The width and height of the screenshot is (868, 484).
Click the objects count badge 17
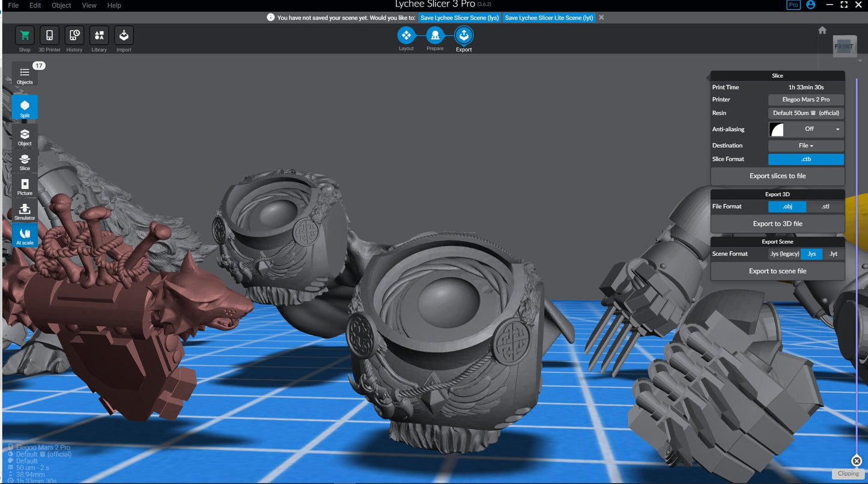(39, 66)
